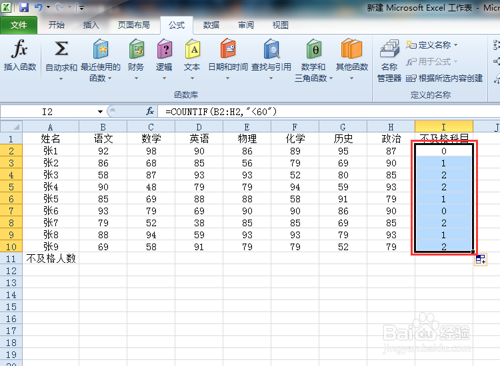Select cell 姓名 in A1
500x366 pixels.
click(51, 139)
